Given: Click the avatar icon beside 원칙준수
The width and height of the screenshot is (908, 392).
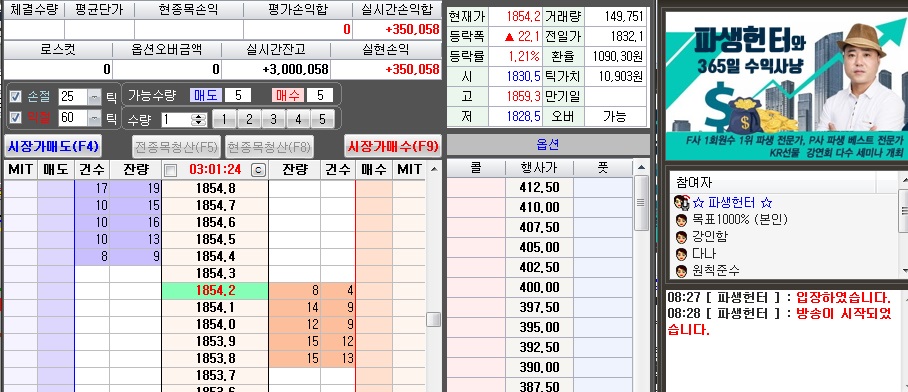Looking at the screenshot, I should point(681,270).
